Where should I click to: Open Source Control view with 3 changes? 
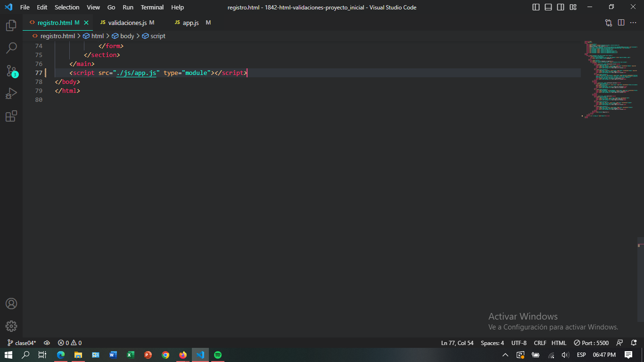click(x=11, y=71)
